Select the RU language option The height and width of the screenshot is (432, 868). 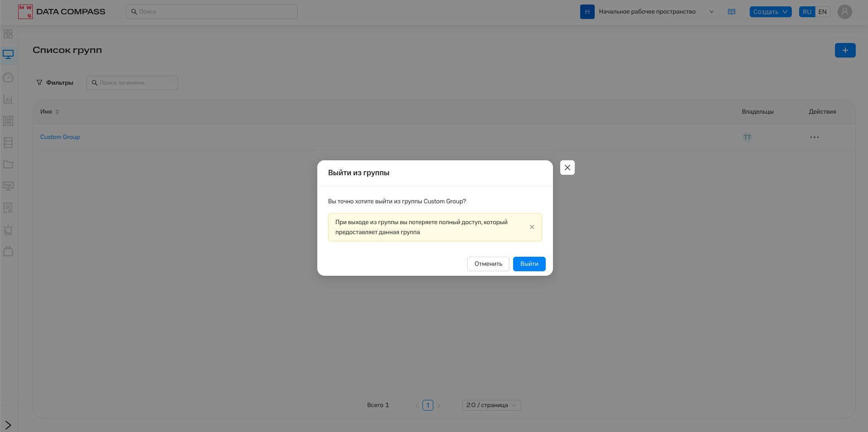coord(807,12)
